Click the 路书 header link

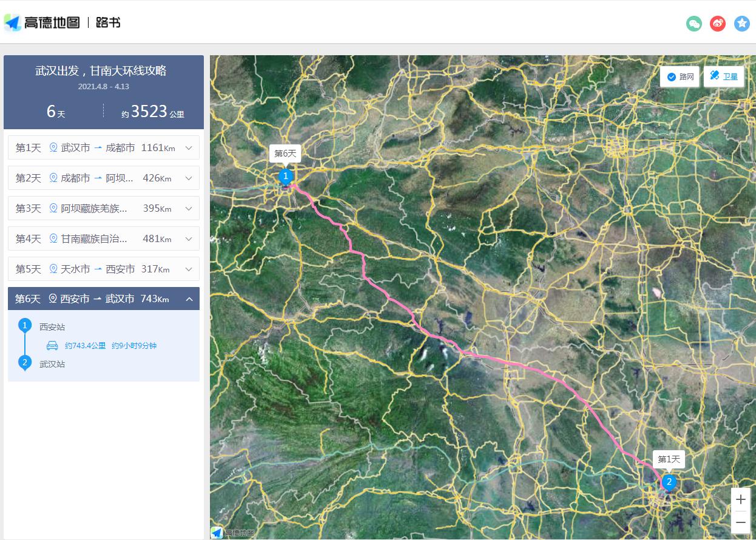108,22
